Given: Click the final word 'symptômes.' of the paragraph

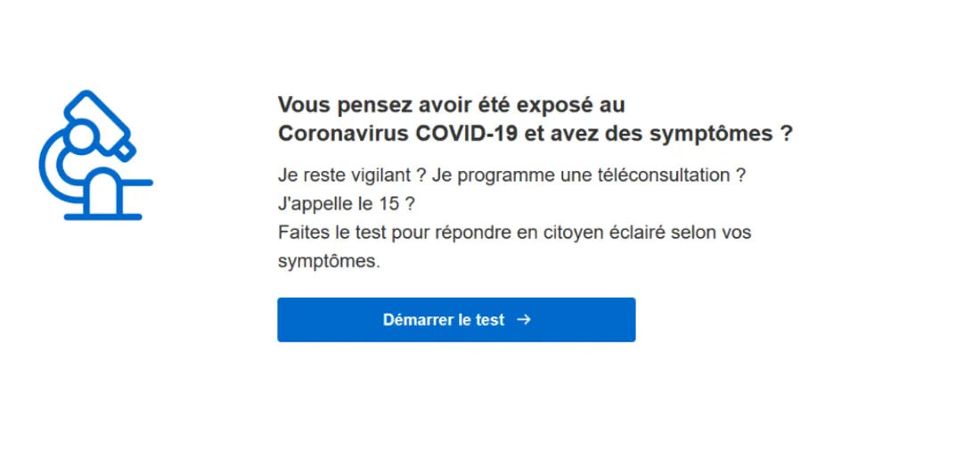Looking at the screenshot, I should [329, 262].
